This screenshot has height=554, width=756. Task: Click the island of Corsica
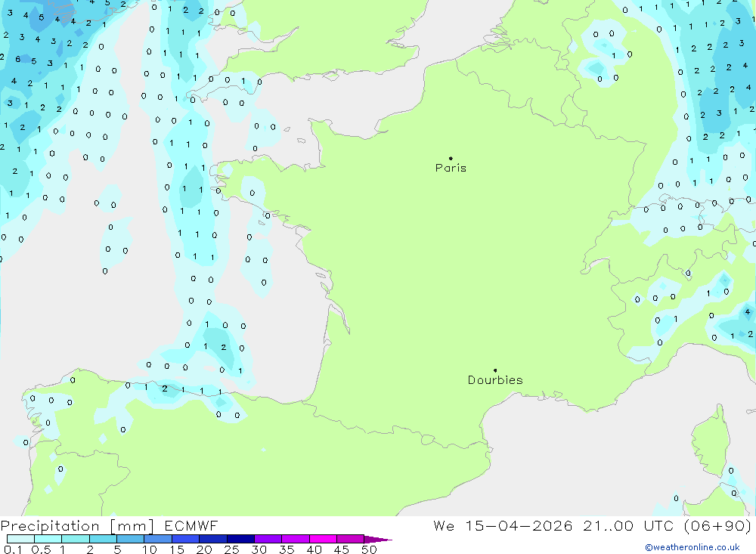(711, 441)
